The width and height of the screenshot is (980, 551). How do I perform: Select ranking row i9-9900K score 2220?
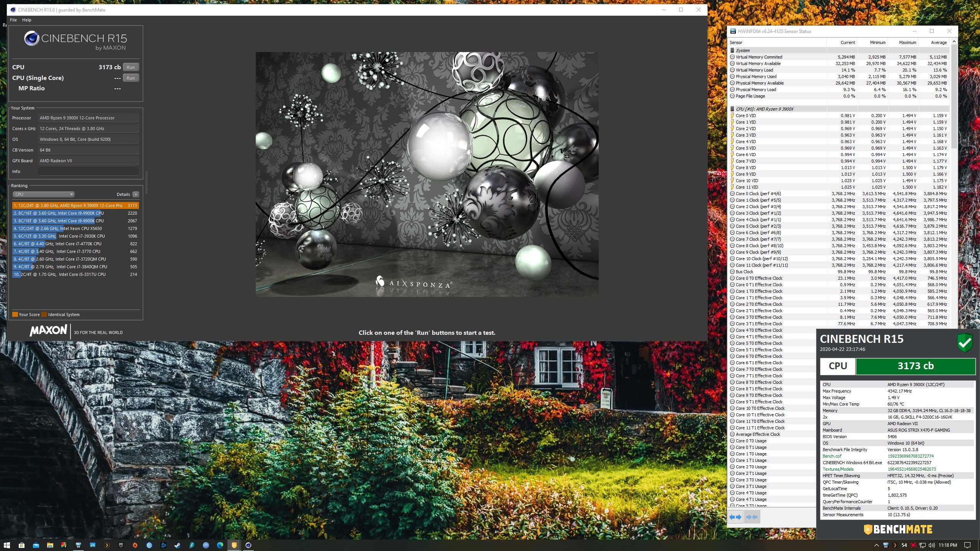(x=75, y=213)
